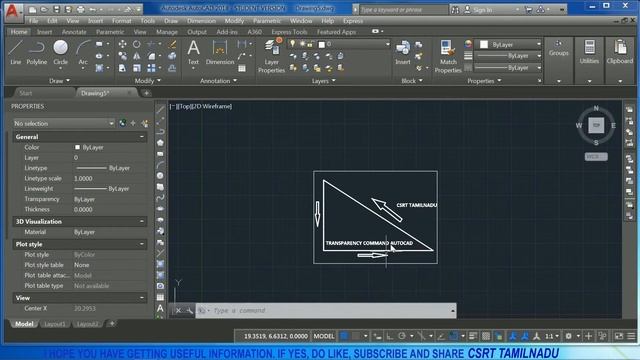Click the Move tool in Modify panel

(122, 44)
